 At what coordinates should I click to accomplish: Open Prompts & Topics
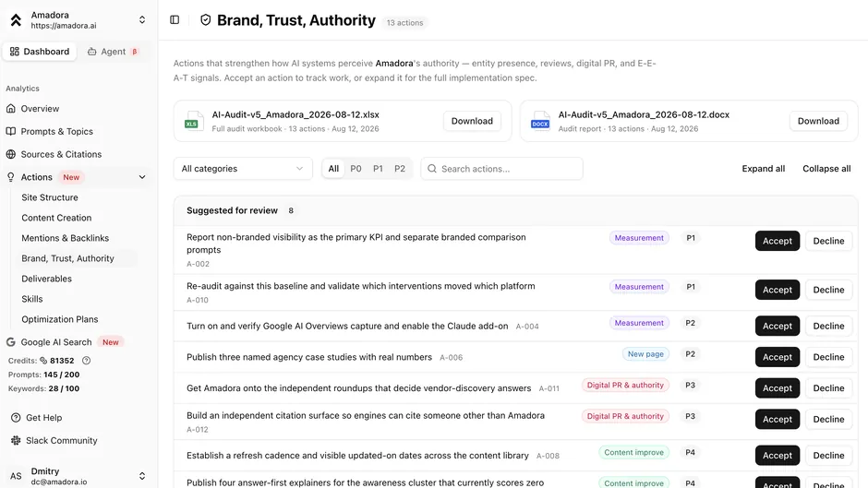(56, 131)
